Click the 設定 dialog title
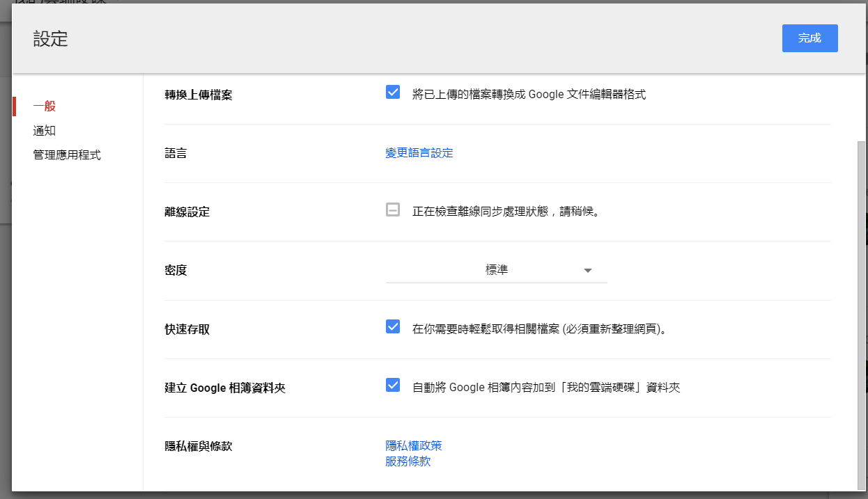The width and height of the screenshot is (868, 499). point(51,39)
